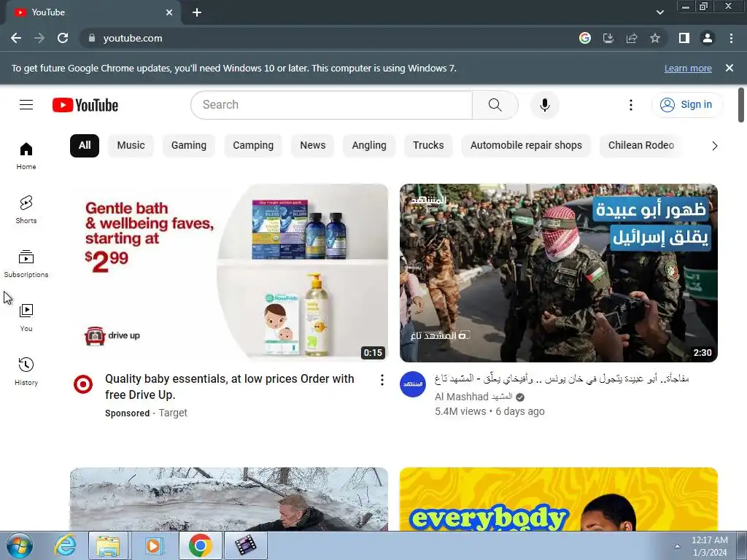Reload the YouTube page
The height and width of the screenshot is (560, 747).
pos(63,38)
